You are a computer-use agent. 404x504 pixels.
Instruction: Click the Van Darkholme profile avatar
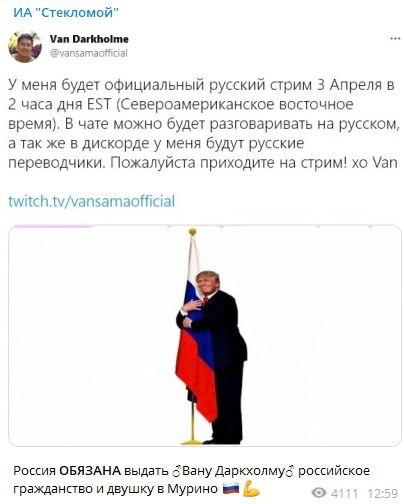coord(25,47)
